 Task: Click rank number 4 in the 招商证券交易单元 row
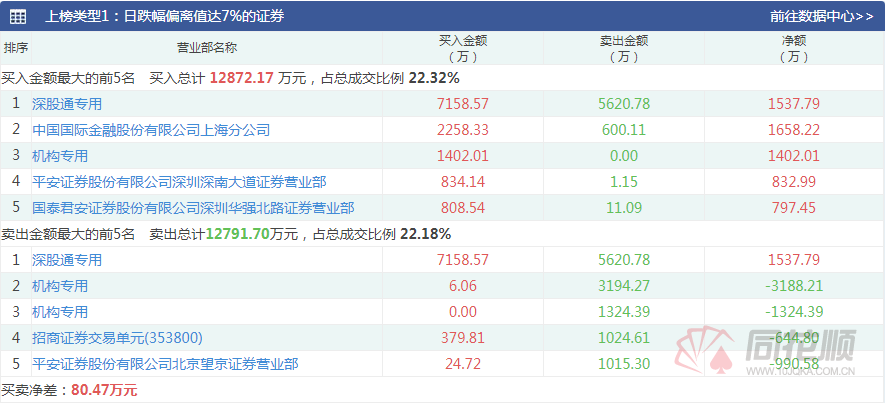(x=16, y=338)
